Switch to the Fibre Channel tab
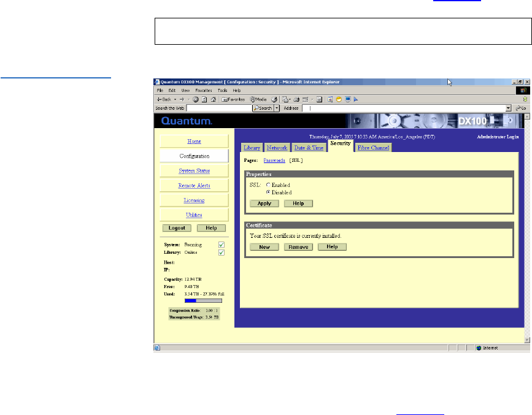Screen dimensions: 532x415 coord(373,148)
